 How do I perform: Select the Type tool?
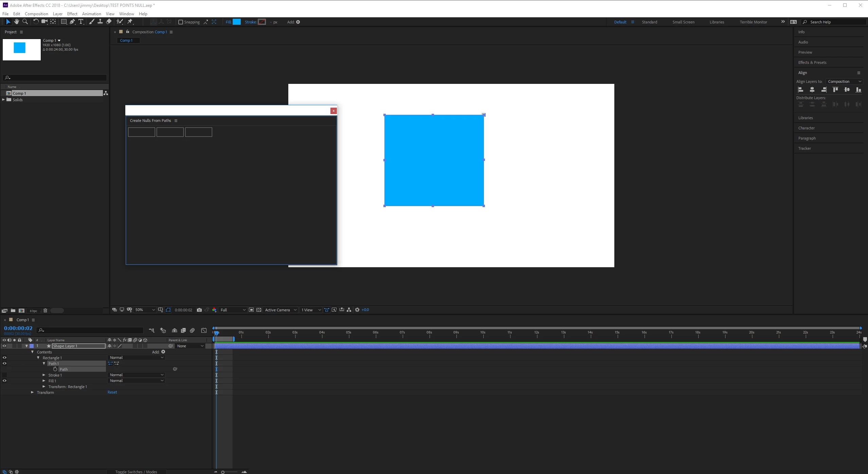coord(81,22)
